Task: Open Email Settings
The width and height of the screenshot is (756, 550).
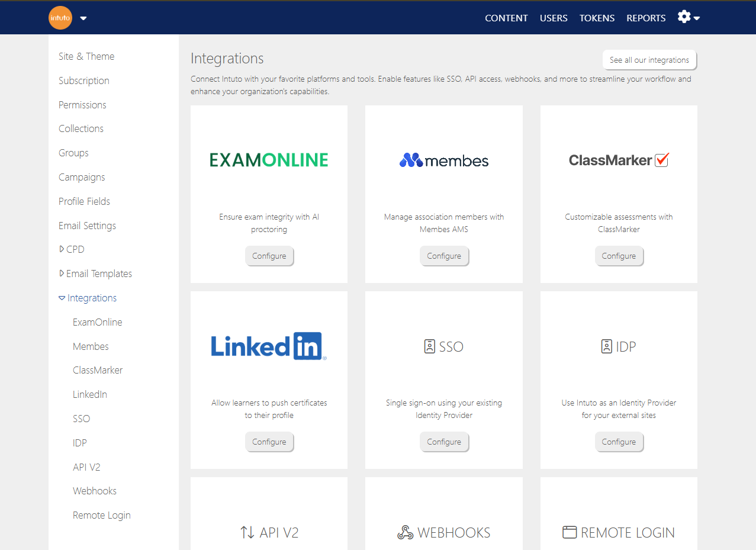Action: 87,226
